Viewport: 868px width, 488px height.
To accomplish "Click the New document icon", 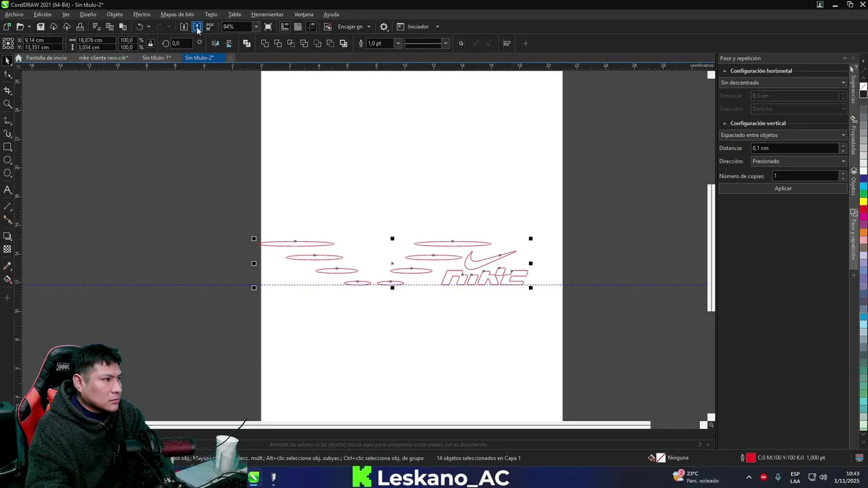I will tap(7, 26).
